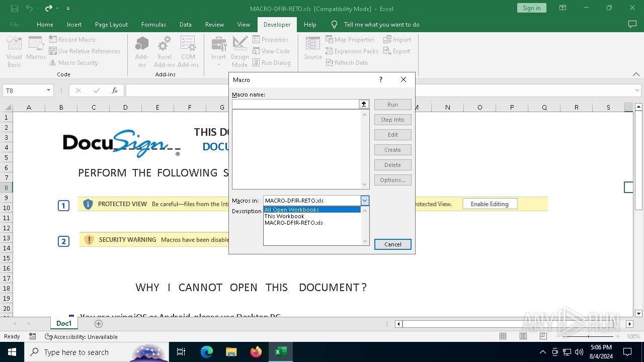Image resolution: width=644 pixels, height=362 pixels.
Task: Switch to Page Break Preview icon
Action: point(543,336)
